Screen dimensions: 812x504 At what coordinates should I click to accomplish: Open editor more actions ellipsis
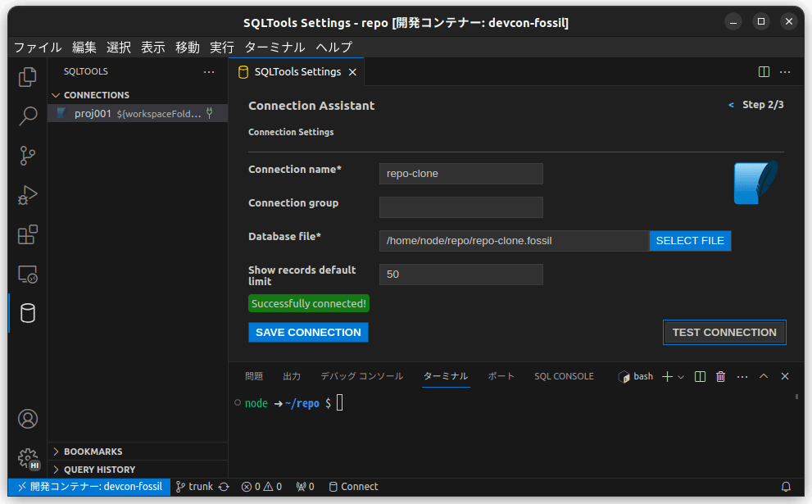click(x=785, y=71)
